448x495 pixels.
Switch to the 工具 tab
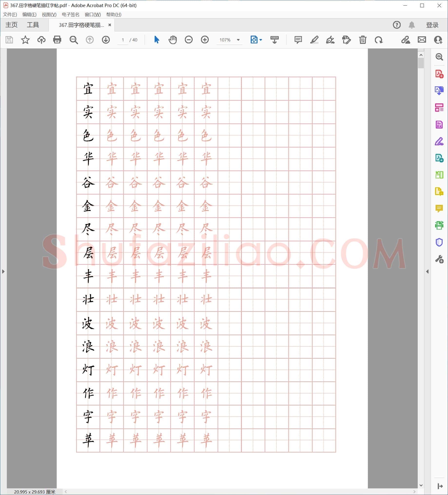point(33,25)
